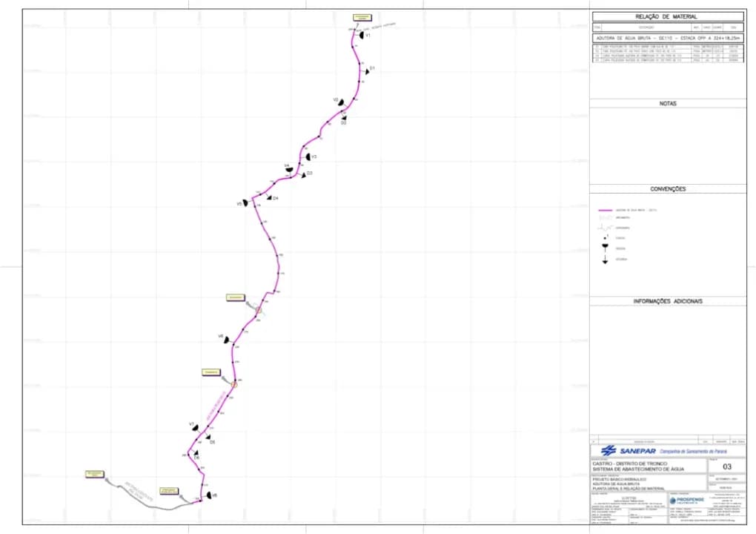Click the NOTAS section heading
The width and height of the screenshot is (756, 534).
pyautogui.click(x=668, y=104)
